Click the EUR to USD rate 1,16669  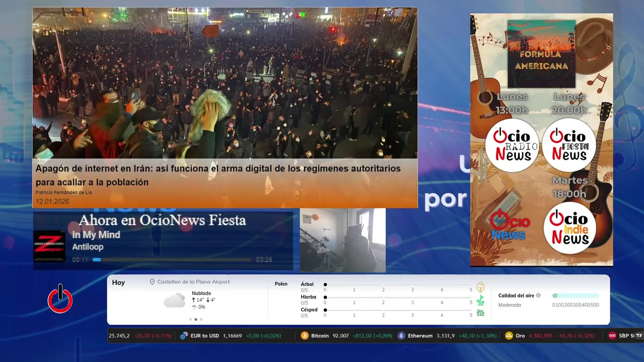coord(232,335)
